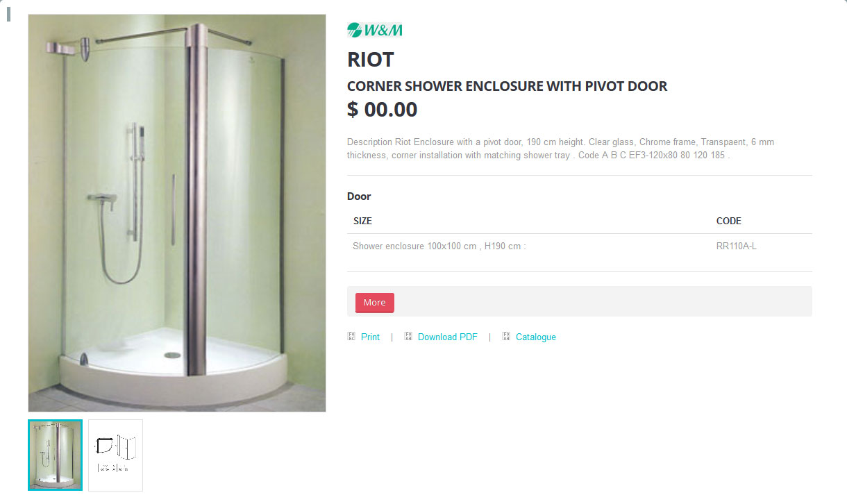The image size is (847, 504).
Task: Open the Print link
Action: pyautogui.click(x=370, y=337)
